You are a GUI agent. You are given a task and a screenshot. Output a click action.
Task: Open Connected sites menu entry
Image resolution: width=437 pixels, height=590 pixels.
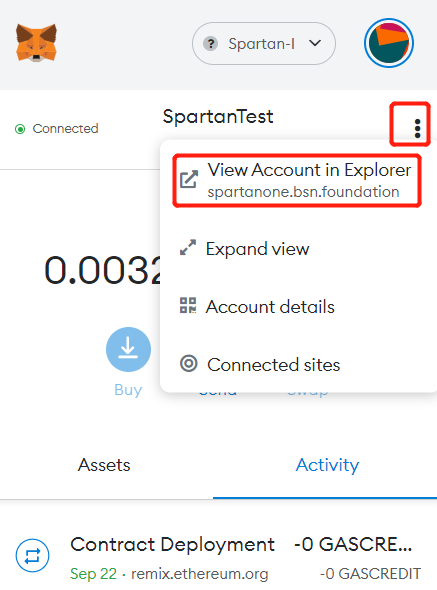(260, 365)
